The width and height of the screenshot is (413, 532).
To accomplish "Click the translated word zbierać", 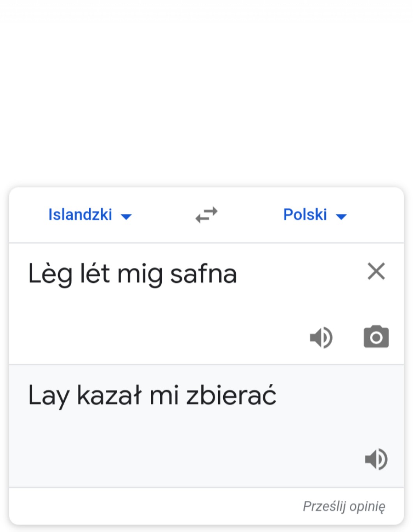I will [231, 395].
